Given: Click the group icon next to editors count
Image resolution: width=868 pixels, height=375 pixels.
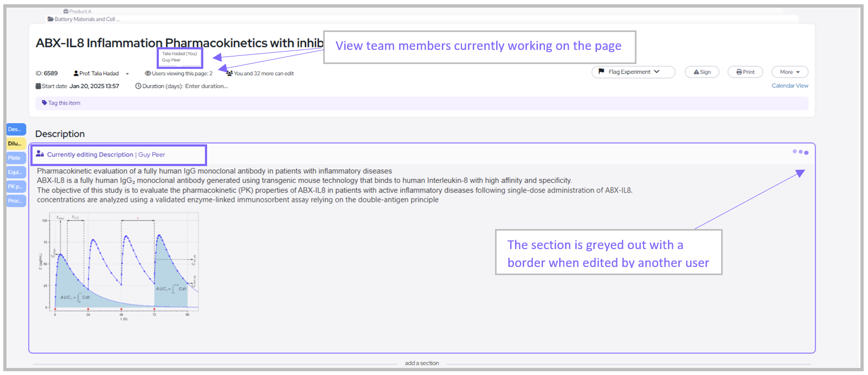Looking at the screenshot, I should tap(230, 73).
